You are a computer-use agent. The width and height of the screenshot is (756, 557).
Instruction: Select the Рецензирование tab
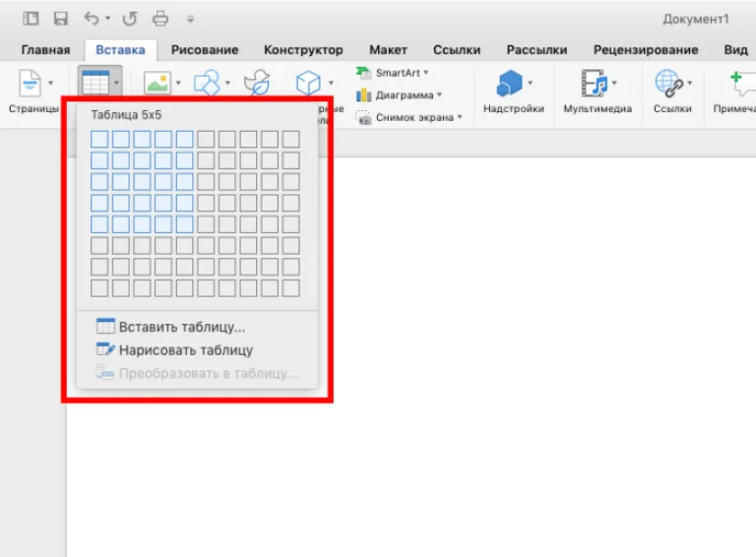click(646, 50)
